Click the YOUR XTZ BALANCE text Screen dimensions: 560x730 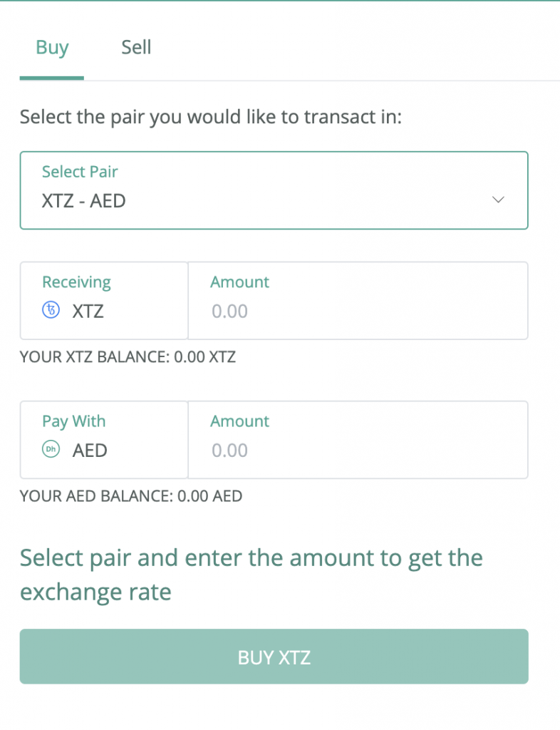click(128, 357)
